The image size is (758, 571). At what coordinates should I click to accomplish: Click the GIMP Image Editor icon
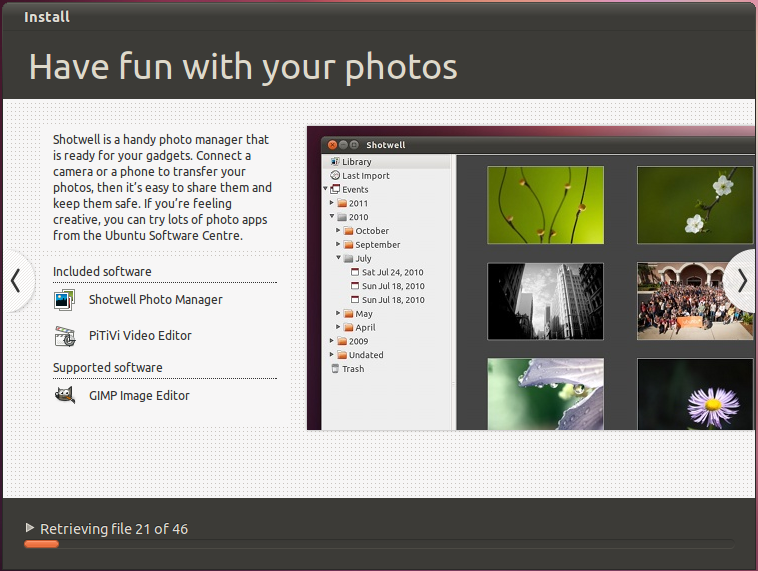tap(65, 395)
